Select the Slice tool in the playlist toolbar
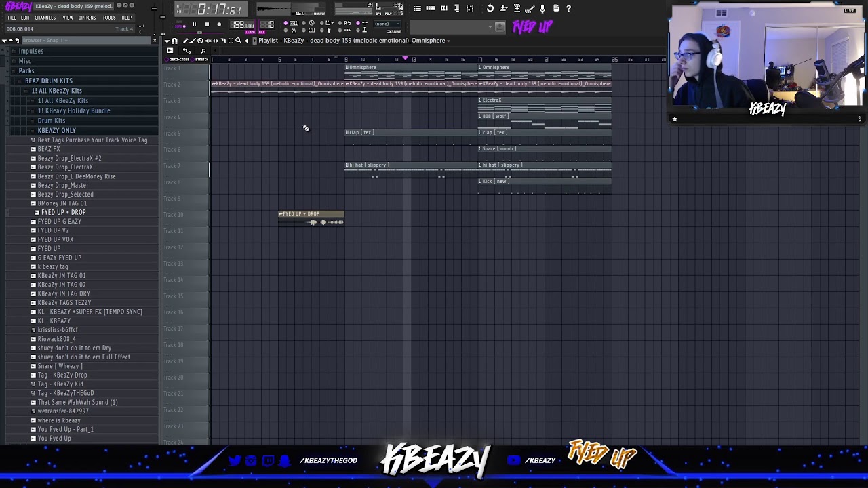 coord(224,41)
